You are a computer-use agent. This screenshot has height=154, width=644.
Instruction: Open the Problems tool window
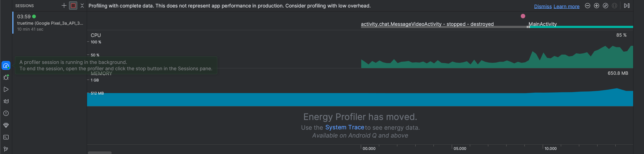click(6, 113)
